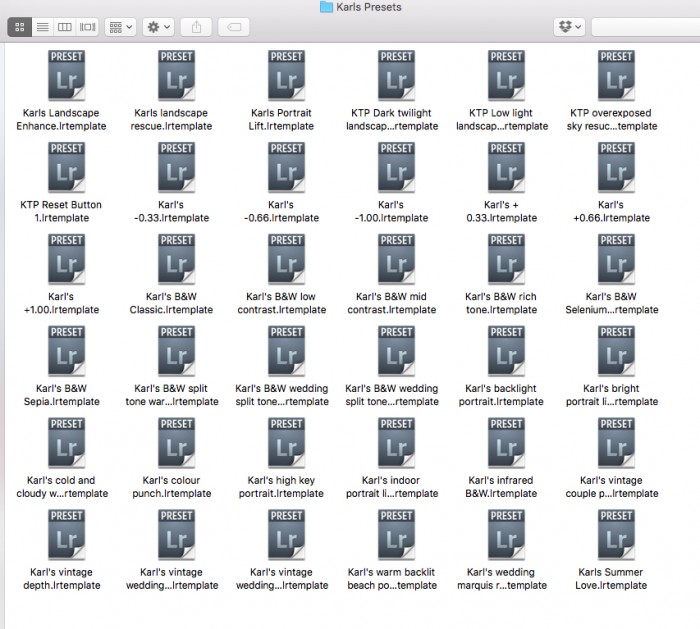Select Karls Portrait Lift.lrtemplate preset icon
This screenshot has width=700, height=629.
pos(286,75)
